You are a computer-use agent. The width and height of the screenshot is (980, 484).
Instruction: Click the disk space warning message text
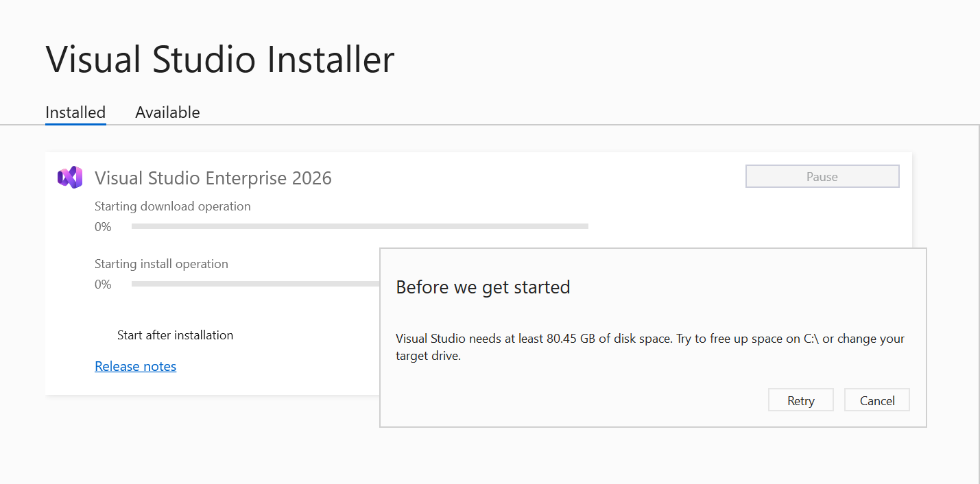tap(649, 346)
